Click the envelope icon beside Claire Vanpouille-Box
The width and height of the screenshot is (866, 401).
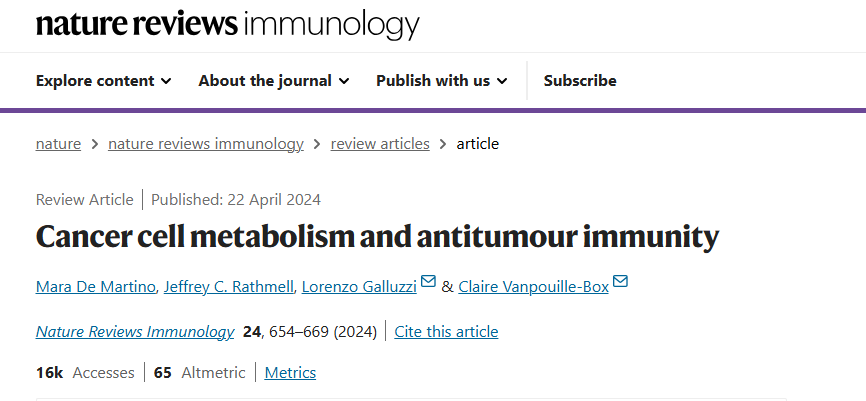pos(620,282)
